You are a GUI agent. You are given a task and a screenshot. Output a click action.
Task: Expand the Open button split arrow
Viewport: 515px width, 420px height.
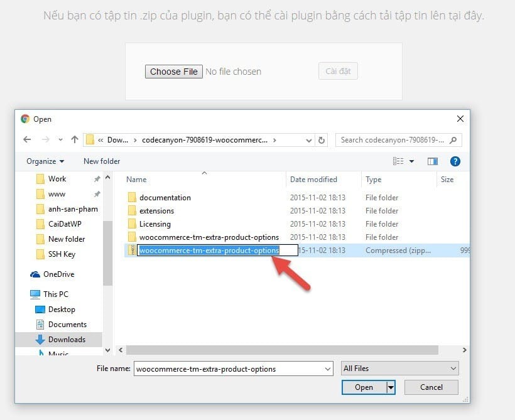[391, 387]
